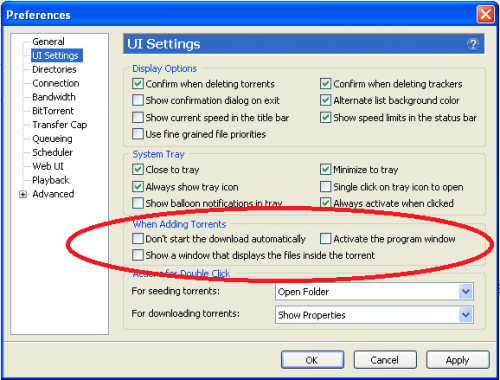Screen dimensions: 500x380
Task: Open the BitTorrent preferences page
Action: [53, 111]
